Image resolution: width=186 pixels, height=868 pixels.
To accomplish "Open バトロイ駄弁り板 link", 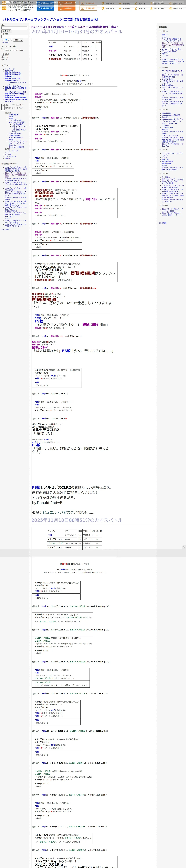I will coord(15,120).
